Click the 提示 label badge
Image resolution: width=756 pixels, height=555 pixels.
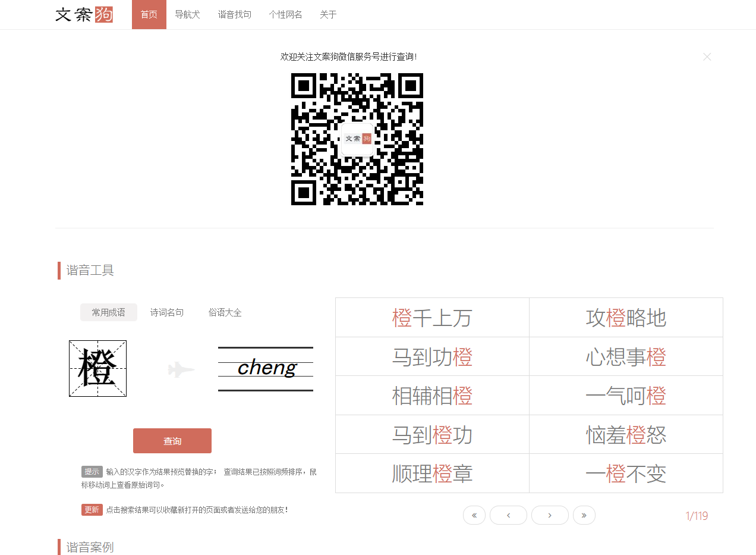click(92, 471)
